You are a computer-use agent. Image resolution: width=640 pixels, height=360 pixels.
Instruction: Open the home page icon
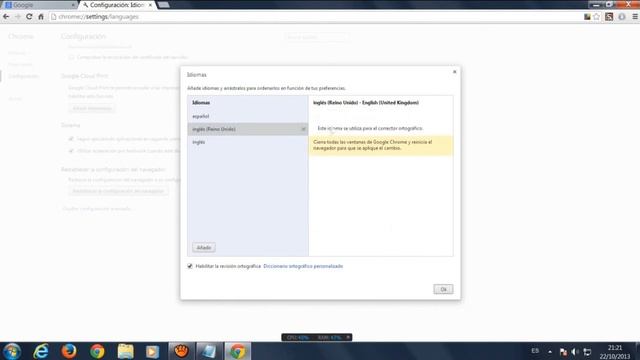[x=41, y=17]
